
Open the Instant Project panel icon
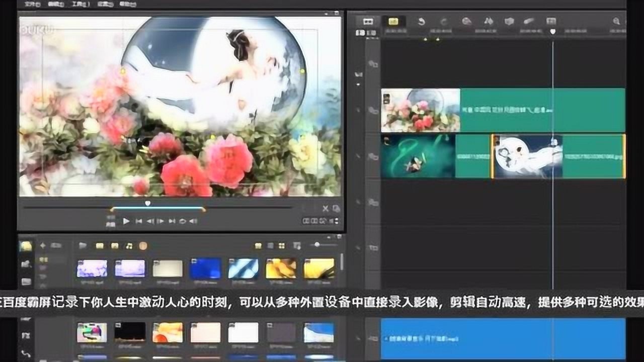[26, 263]
